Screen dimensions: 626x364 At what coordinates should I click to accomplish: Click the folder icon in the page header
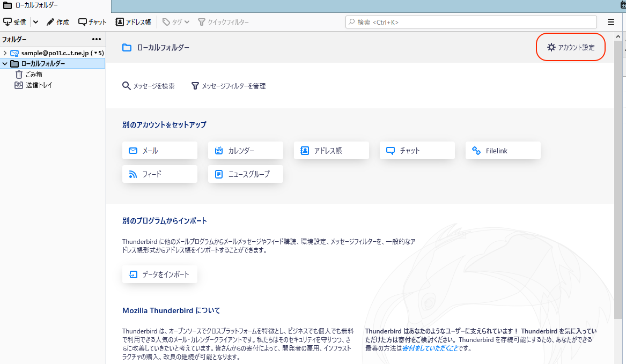(x=127, y=48)
